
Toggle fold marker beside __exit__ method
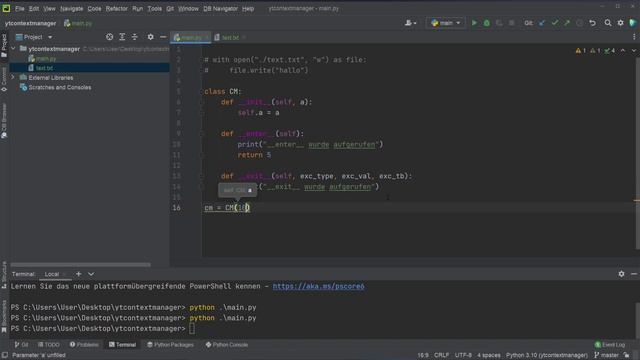point(202,176)
